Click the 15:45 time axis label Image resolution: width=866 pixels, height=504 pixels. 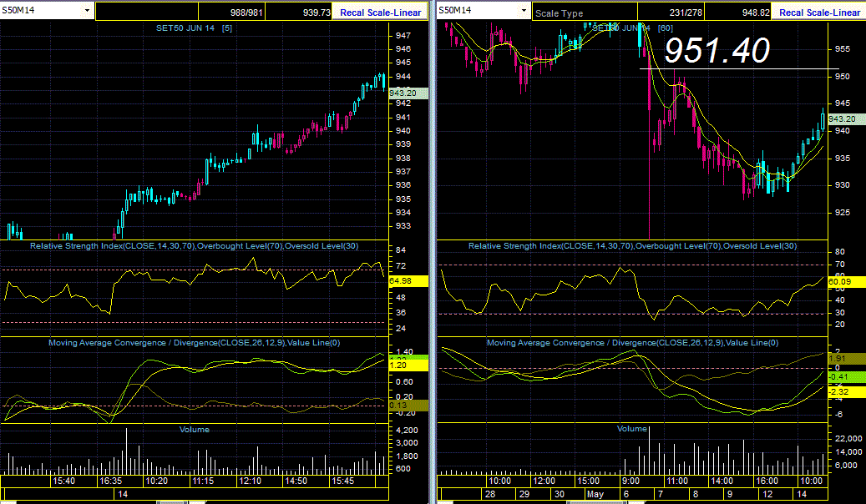point(343,481)
